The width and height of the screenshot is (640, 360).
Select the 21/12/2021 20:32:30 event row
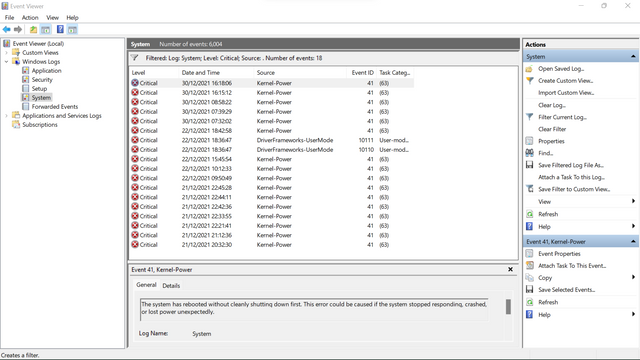pos(272,244)
